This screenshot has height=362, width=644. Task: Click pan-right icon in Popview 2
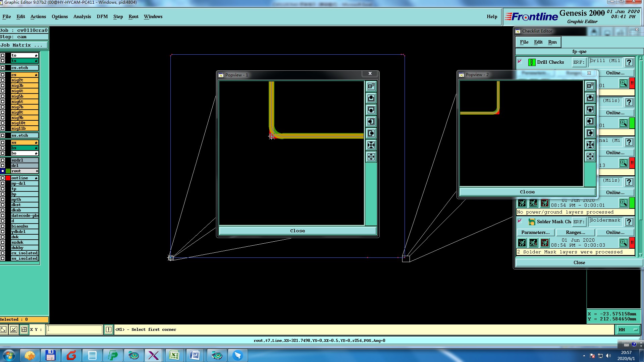tap(590, 133)
